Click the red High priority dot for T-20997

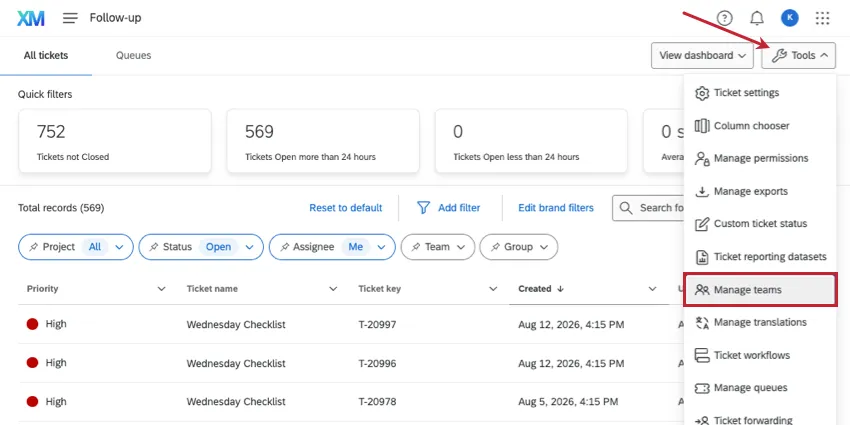33,324
